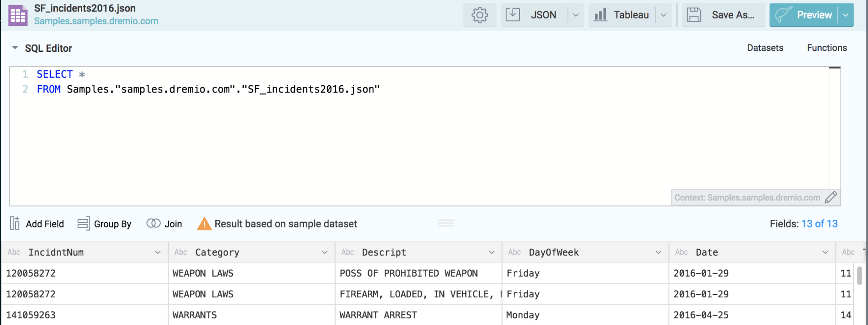The height and width of the screenshot is (325, 868).
Task: Click the Tableau bar chart icon
Action: click(x=600, y=15)
